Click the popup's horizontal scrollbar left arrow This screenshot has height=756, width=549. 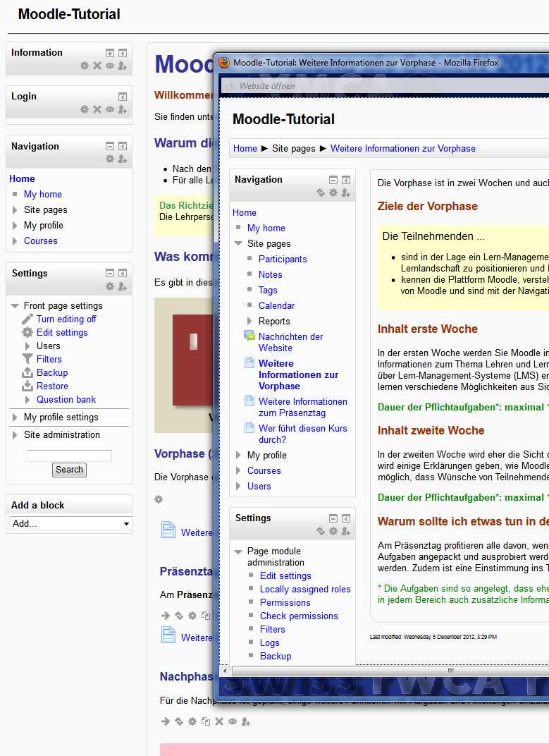point(225,671)
